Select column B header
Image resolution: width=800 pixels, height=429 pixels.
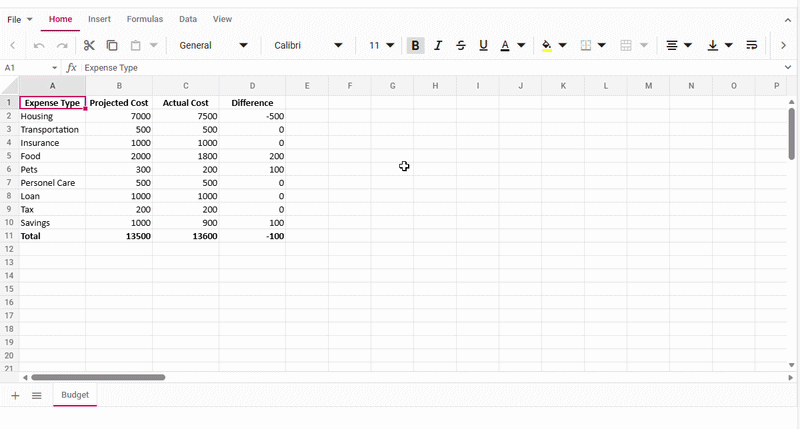[x=119, y=86]
